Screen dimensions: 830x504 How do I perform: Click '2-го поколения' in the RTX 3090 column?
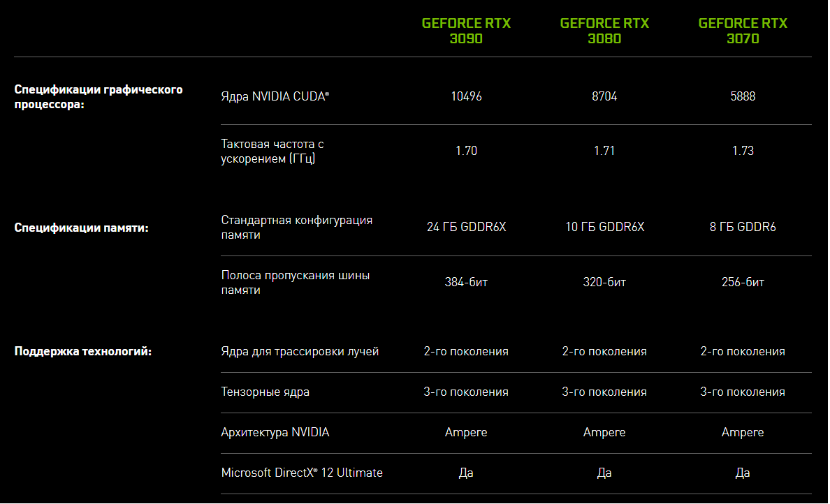tap(466, 352)
